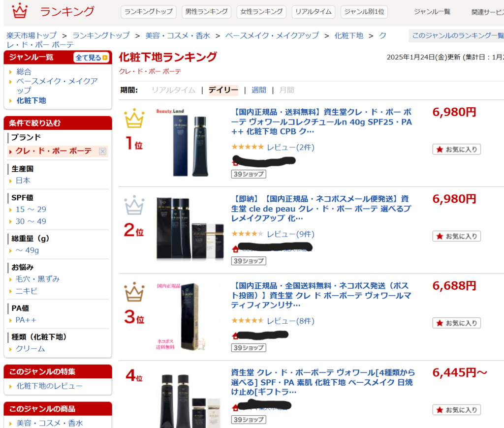Click 39ショップ badge on 1位 product
This screenshot has height=428, width=504.
(249, 174)
